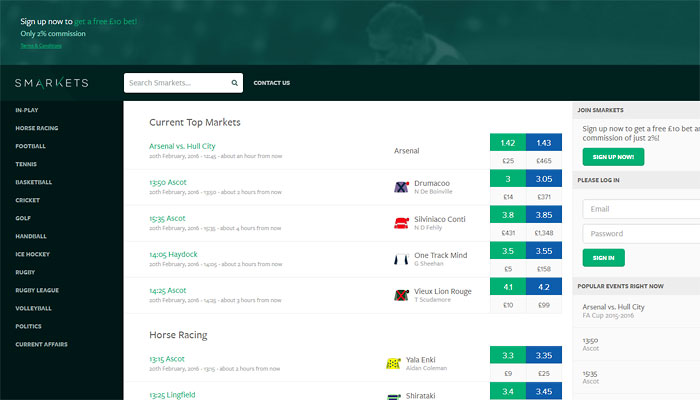Click 'get a free £10 bet' link
The width and height of the screenshot is (700, 400).
(105, 21)
